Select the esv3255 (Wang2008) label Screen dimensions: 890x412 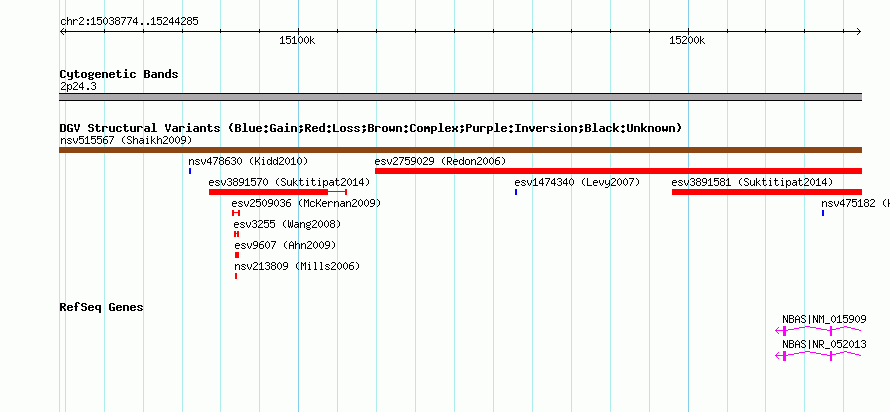point(287,224)
